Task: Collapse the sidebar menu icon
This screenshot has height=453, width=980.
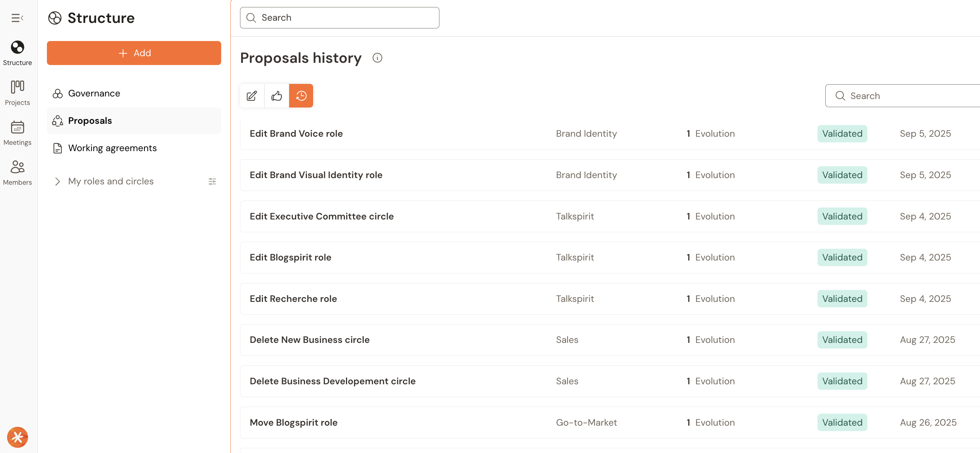Action: click(x=17, y=18)
